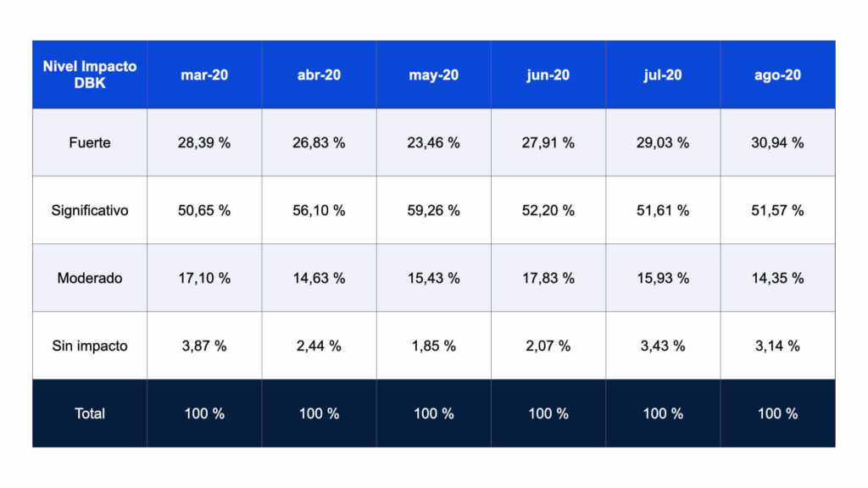Select the Fuerte row label
868x488 pixels.
point(90,142)
